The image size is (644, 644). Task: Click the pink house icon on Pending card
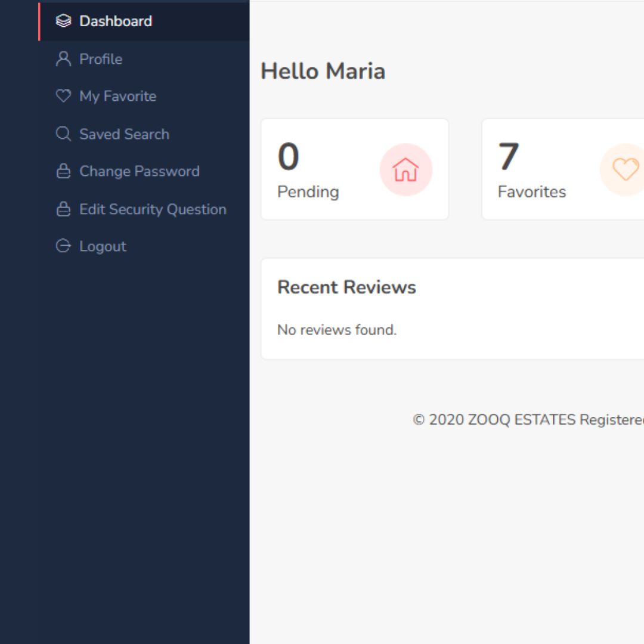[x=405, y=169]
